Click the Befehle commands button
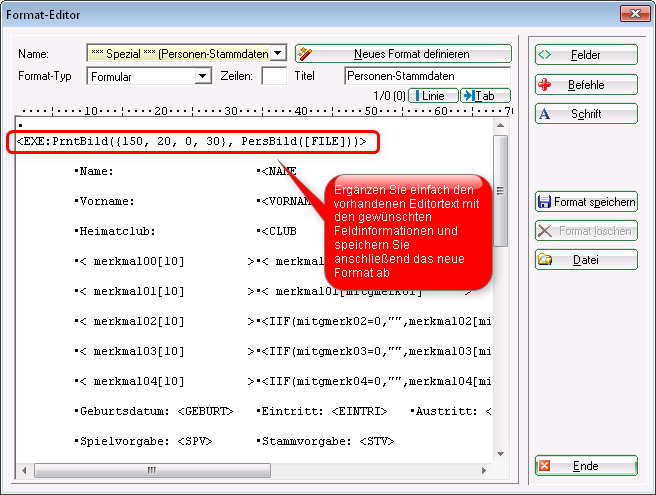 click(x=586, y=85)
